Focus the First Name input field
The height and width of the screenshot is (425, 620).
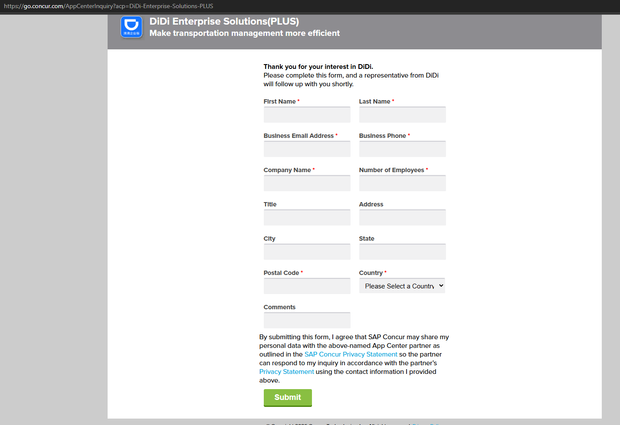[x=307, y=114]
